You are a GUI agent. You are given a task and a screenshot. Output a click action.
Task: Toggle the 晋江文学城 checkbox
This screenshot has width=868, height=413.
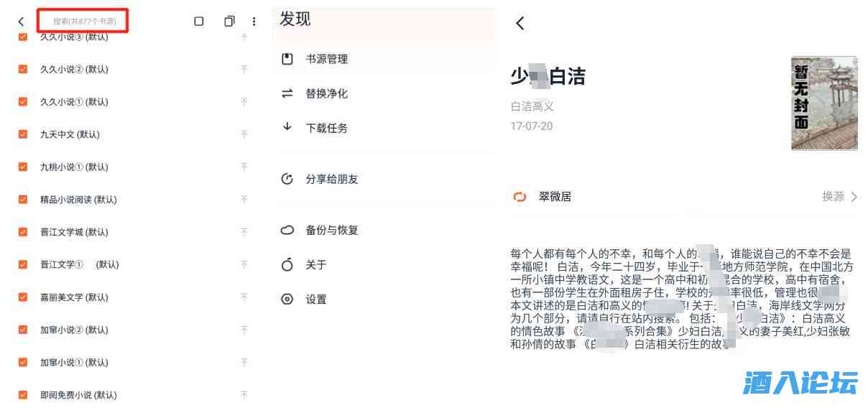[23, 232]
